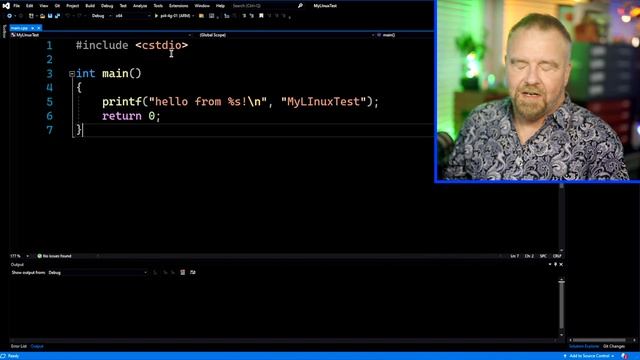Open the Test menu

(123, 6)
